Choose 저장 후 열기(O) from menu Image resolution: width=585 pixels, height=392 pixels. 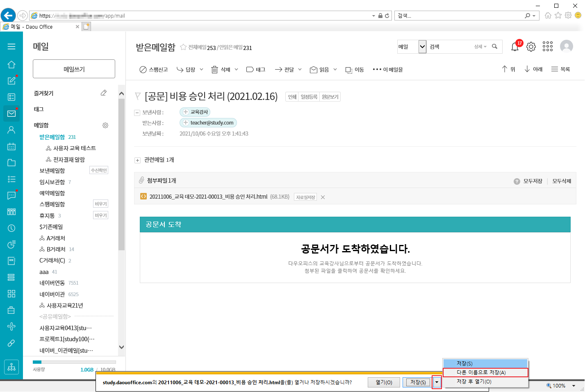(x=485, y=381)
